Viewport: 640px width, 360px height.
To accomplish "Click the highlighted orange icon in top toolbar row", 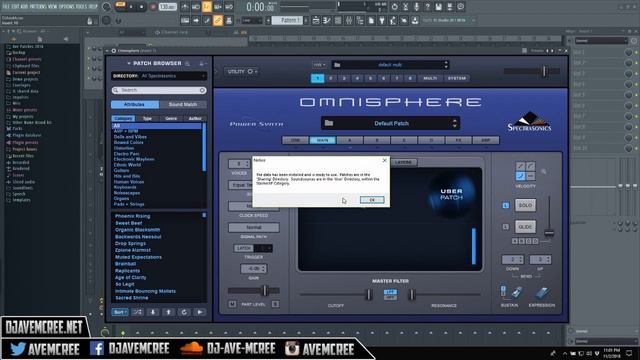I will (207, 7).
